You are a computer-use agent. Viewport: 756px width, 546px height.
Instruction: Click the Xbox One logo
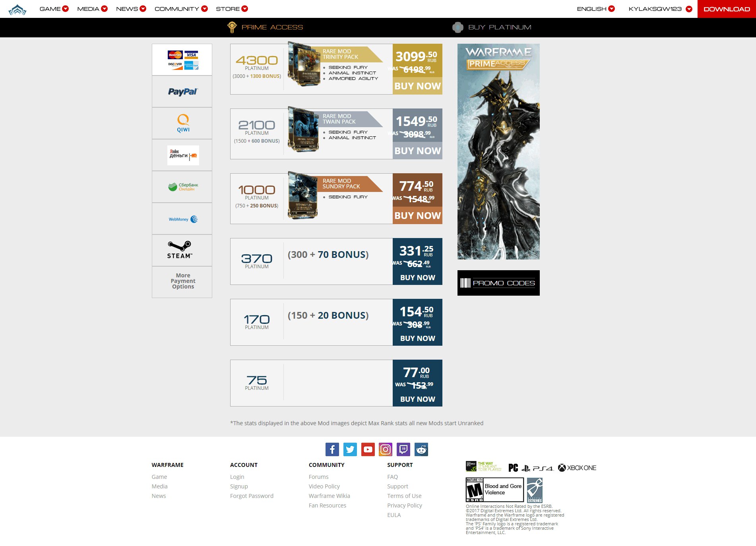[577, 468]
